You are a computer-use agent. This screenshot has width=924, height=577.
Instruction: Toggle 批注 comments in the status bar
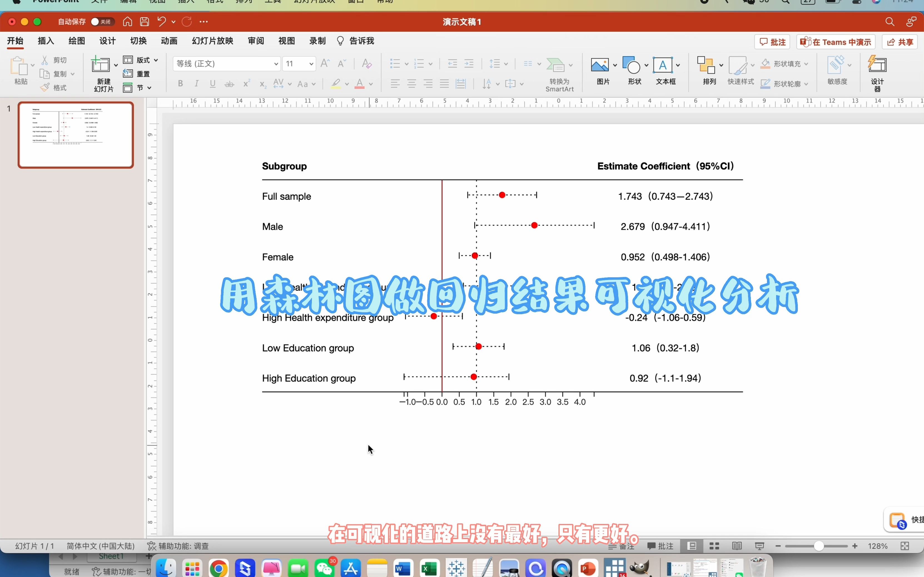[660, 546]
